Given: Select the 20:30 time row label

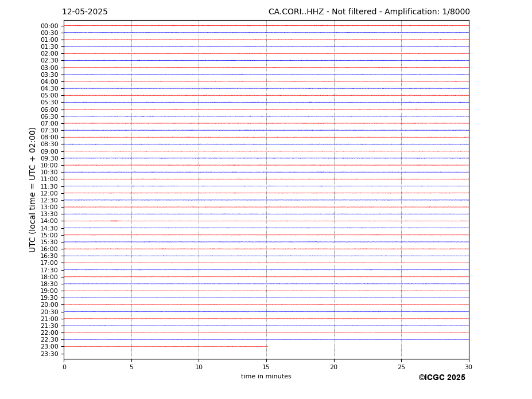Looking at the screenshot, I should click(x=49, y=312).
